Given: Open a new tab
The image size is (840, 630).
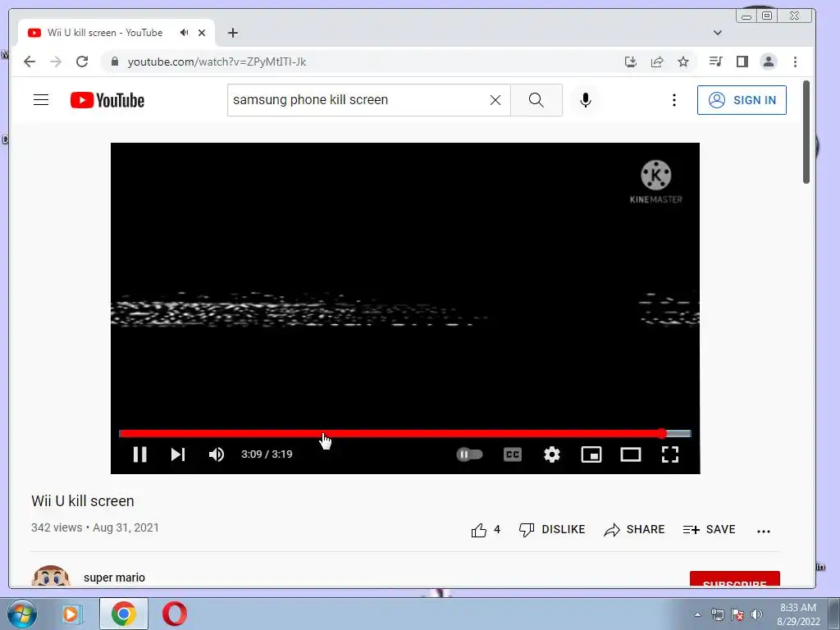Looking at the screenshot, I should tap(232, 33).
